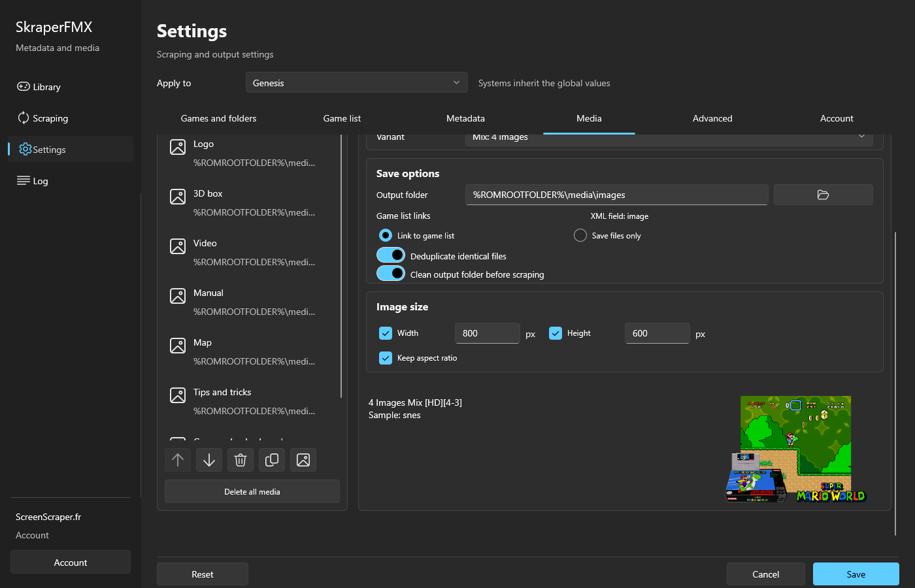915x588 pixels.
Task: Click the Settings gear icon
Action: click(x=25, y=149)
